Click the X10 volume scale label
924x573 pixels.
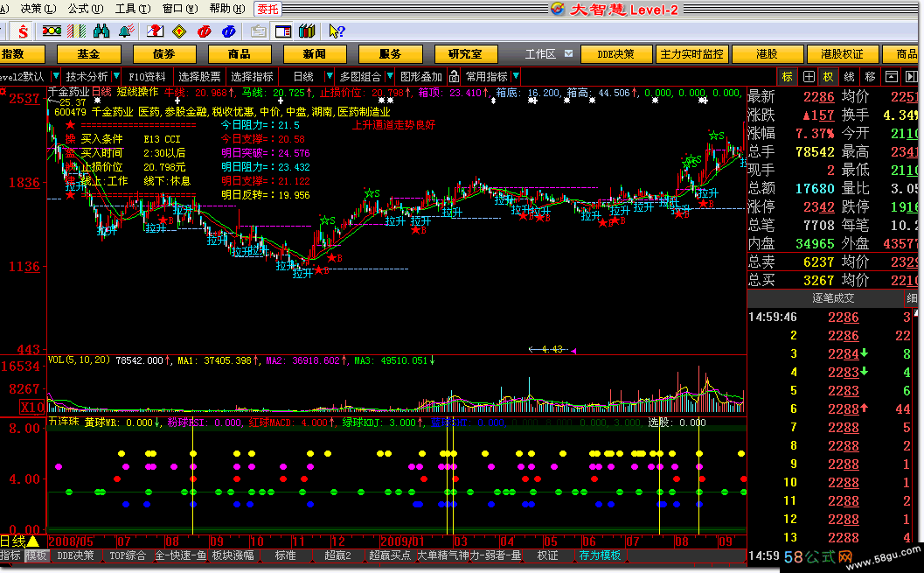[32, 407]
